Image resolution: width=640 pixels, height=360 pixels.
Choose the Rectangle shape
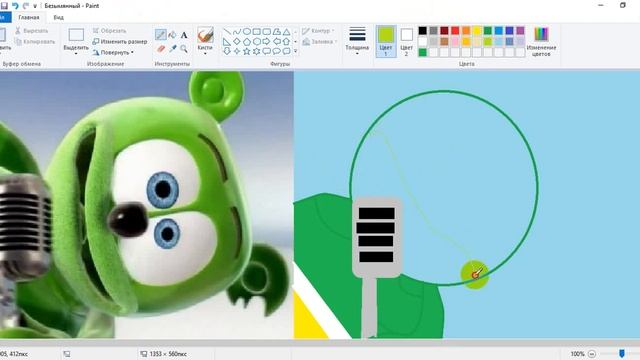click(257, 31)
